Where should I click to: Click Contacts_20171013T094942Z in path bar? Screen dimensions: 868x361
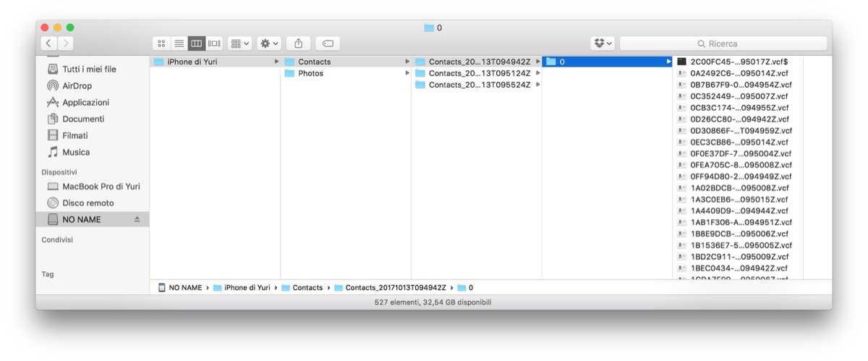(390, 288)
